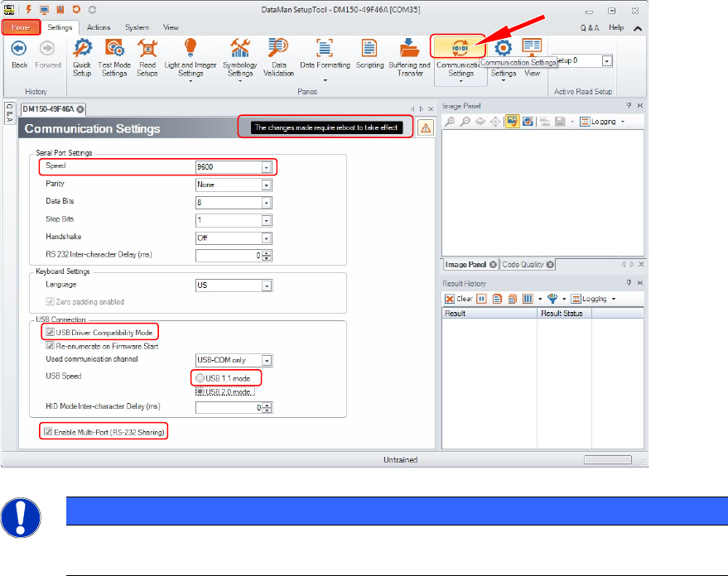Open the Parity dropdown

pyautogui.click(x=266, y=185)
